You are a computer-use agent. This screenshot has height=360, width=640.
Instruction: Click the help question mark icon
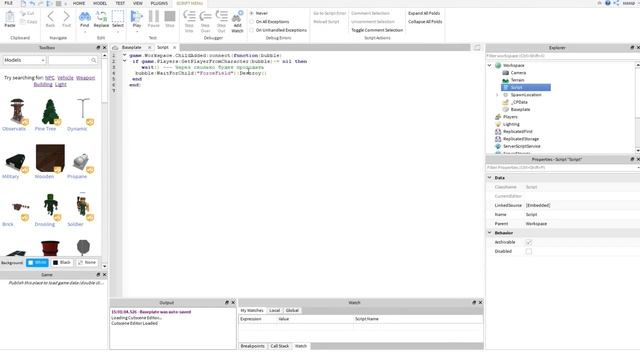pyautogui.click(x=608, y=3)
